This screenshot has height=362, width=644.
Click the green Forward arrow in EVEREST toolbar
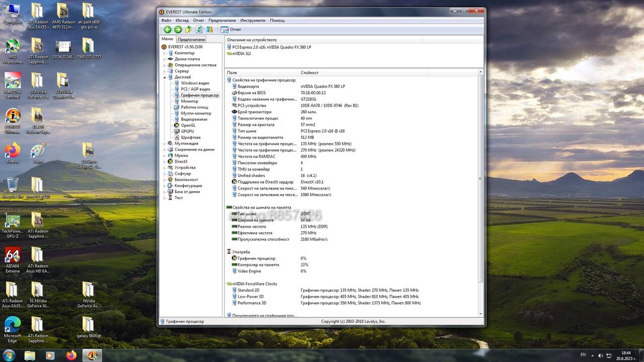click(178, 30)
